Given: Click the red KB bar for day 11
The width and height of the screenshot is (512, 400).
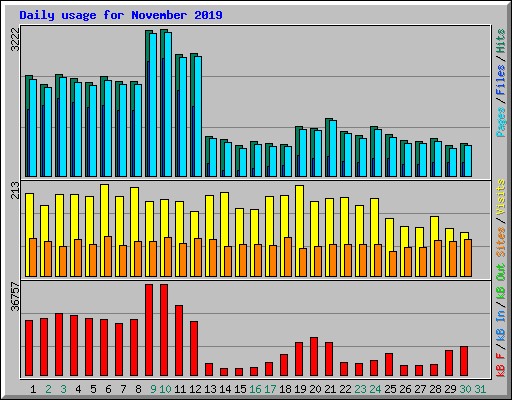Looking at the screenshot, I should 179,340.
